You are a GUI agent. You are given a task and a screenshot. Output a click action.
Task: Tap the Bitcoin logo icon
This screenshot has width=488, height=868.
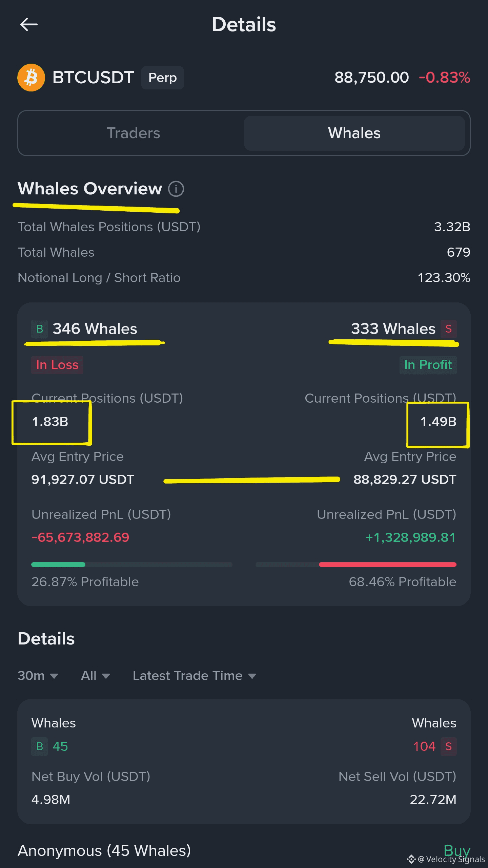(x=31, y=78)
